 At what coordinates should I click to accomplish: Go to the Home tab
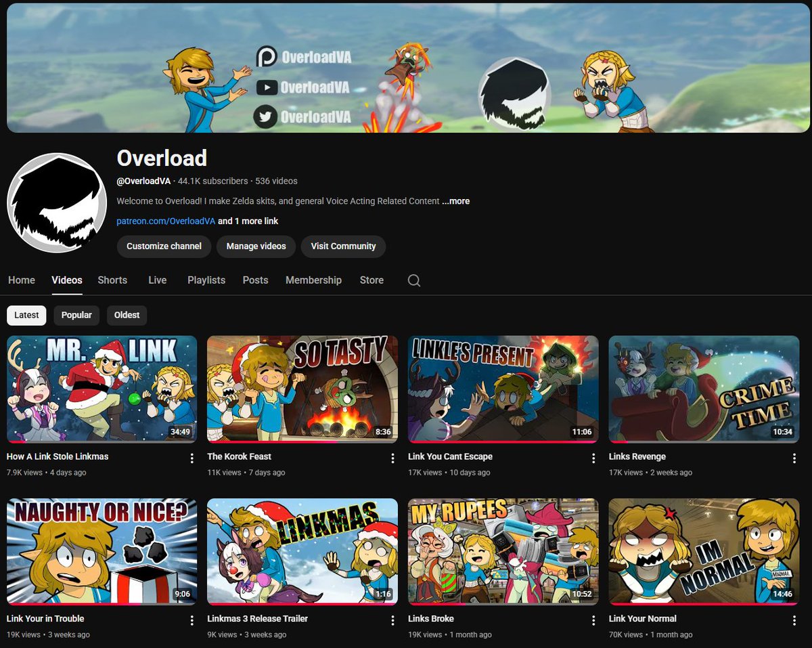coord(22,280)
